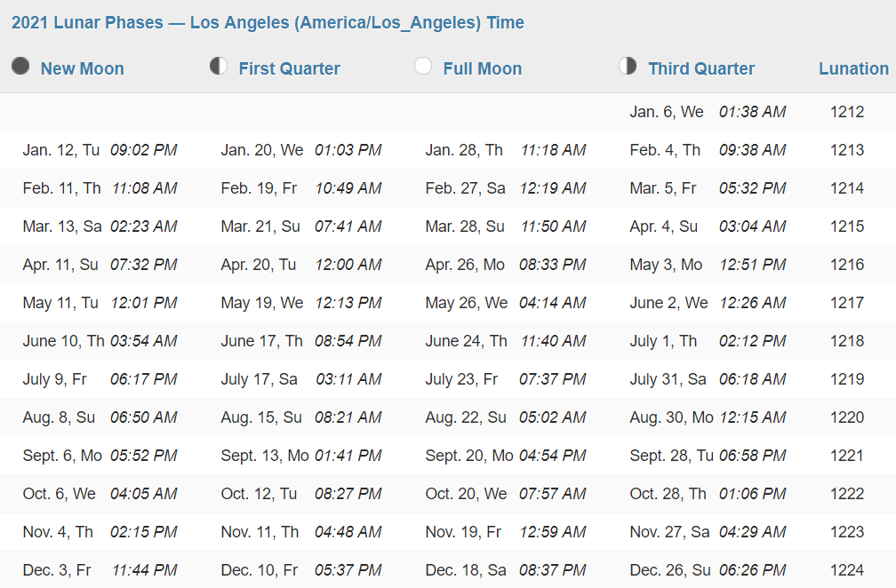The width and height of the screenshot is (896, 588).
Task: Open the New Moon header link
Action: [83, 68]
